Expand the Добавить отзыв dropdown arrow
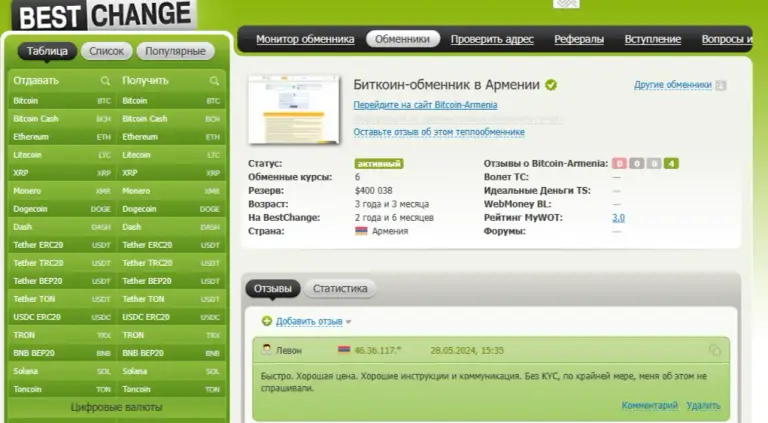The image size is (768, 423). pos(348,322)
